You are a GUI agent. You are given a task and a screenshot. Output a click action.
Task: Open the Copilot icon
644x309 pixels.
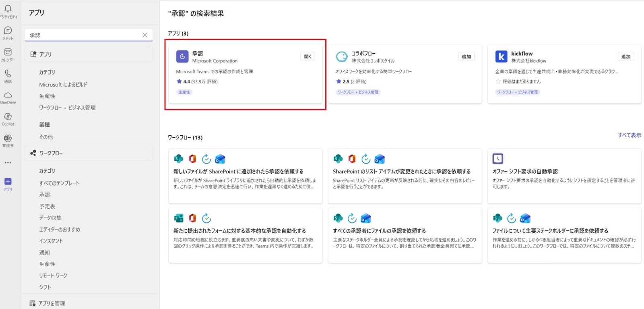tap(8, 116)
